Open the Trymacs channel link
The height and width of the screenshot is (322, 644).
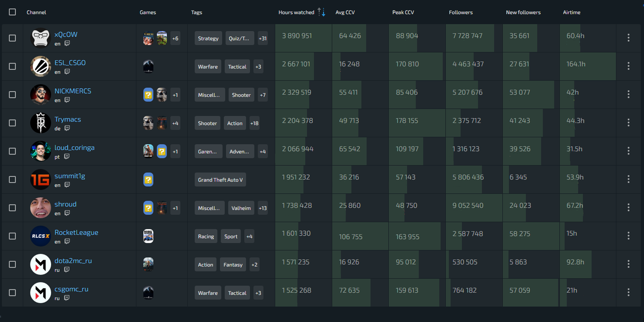[68, 119]
